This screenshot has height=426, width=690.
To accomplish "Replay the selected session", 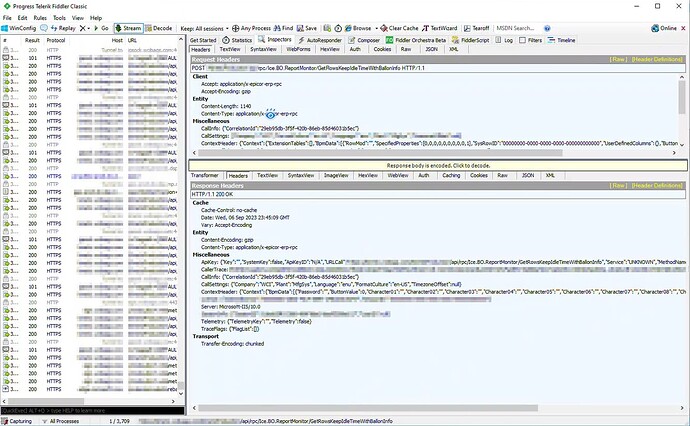I will click(x=63, y=28).
